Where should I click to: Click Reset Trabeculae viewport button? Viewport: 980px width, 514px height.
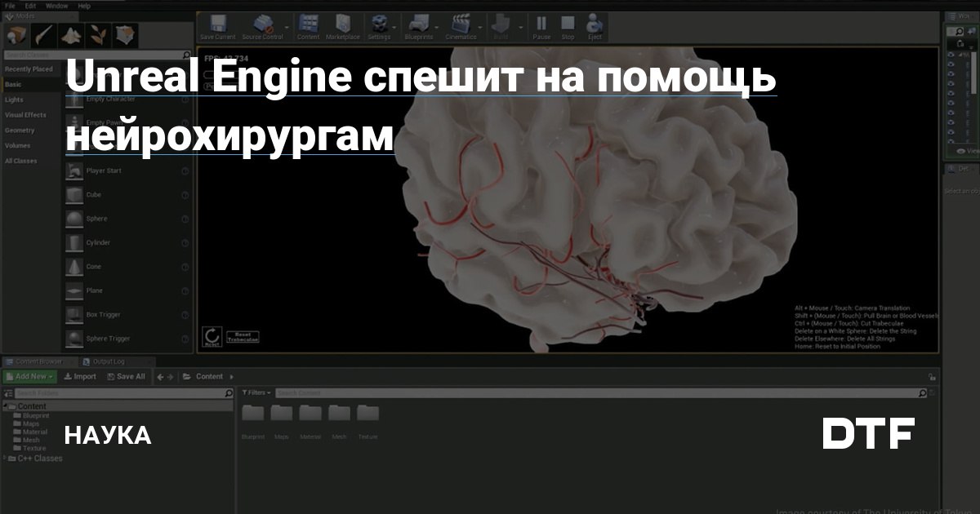click(242, 336)
